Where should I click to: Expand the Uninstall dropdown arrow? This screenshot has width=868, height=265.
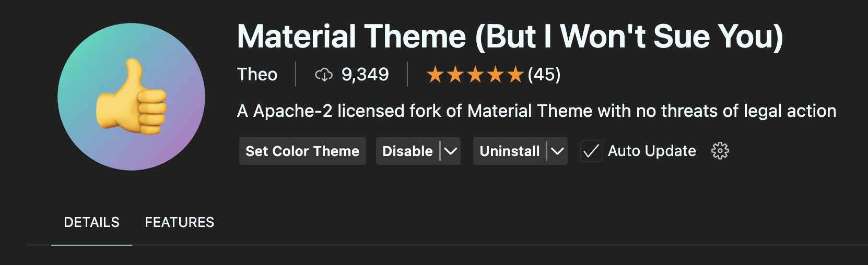click(x=558, y=151)
